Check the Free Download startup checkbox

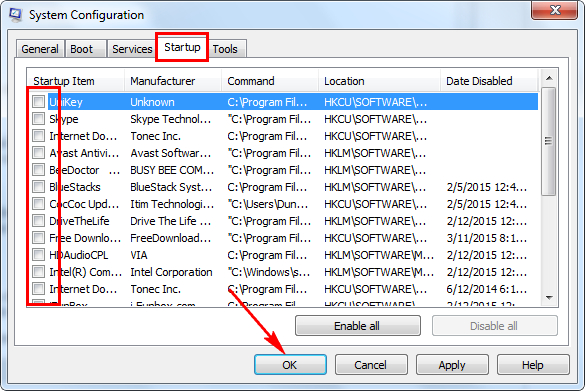pyautogui.click(x=38, y=238)
